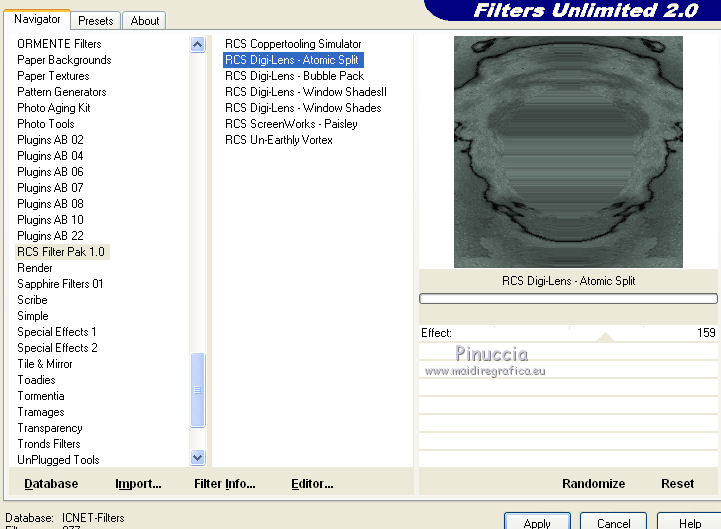The height and width of the screenshot is (529, 721).
Task: Open the About tab
Action: tap(144, 21)
